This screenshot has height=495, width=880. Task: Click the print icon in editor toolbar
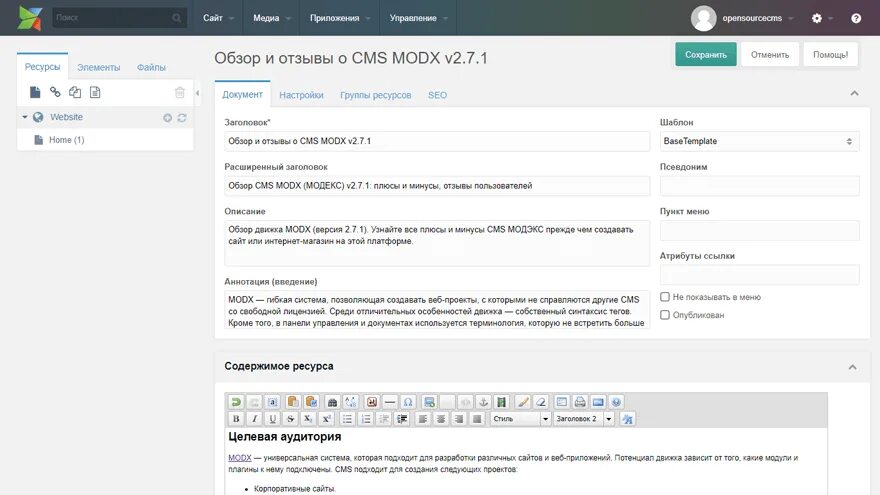point(580,402)
